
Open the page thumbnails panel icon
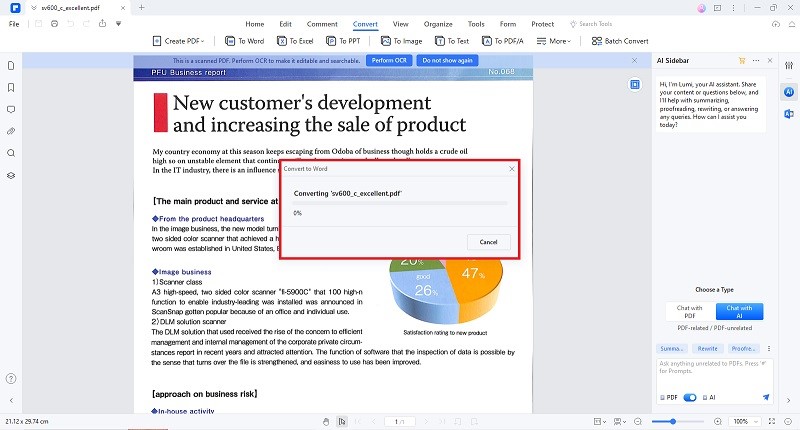11,66
